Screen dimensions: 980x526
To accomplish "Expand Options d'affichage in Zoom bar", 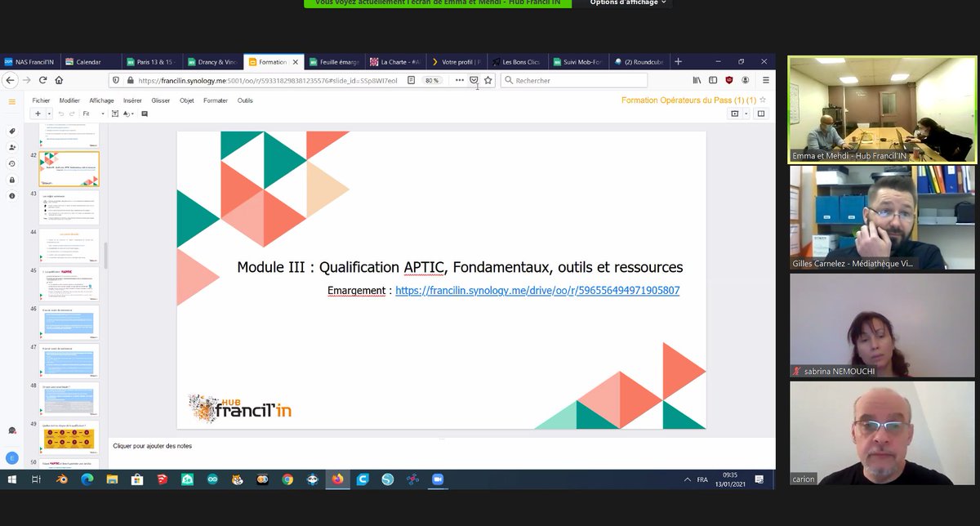I will [x=629, y=2].
